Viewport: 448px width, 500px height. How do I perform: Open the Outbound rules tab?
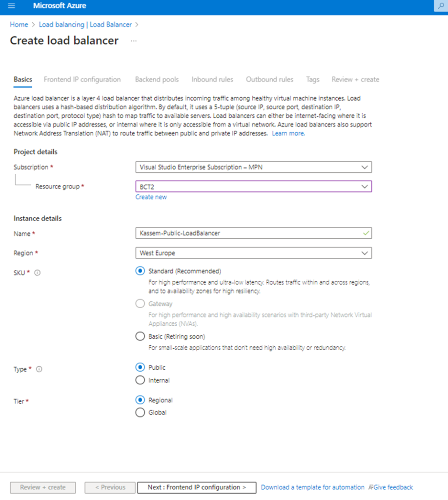(x=269, y=80)
